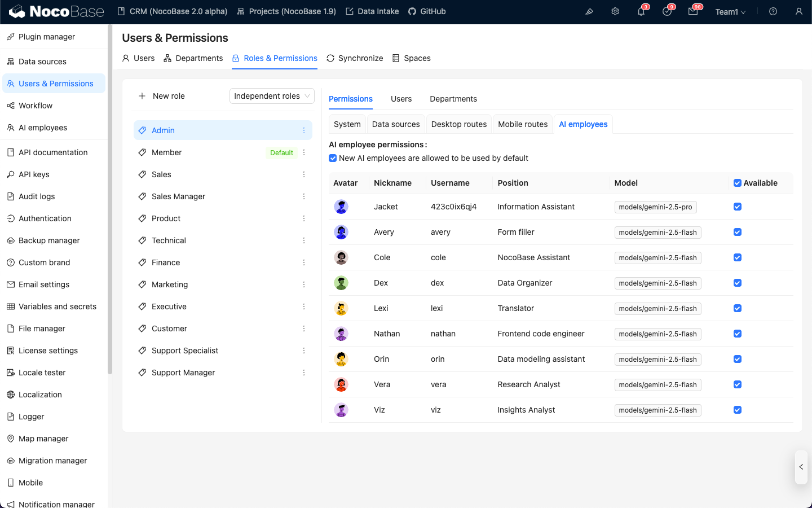Screen dimensions: 812x508
Task: Open the settings gear icon in header
Action: click(615, 12)
